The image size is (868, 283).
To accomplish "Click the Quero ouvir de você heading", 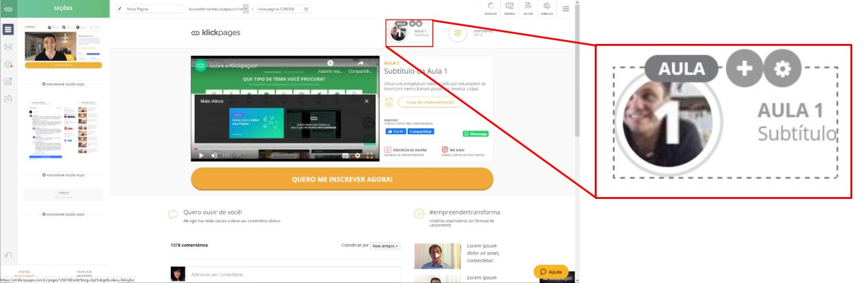I will [212, 212].
